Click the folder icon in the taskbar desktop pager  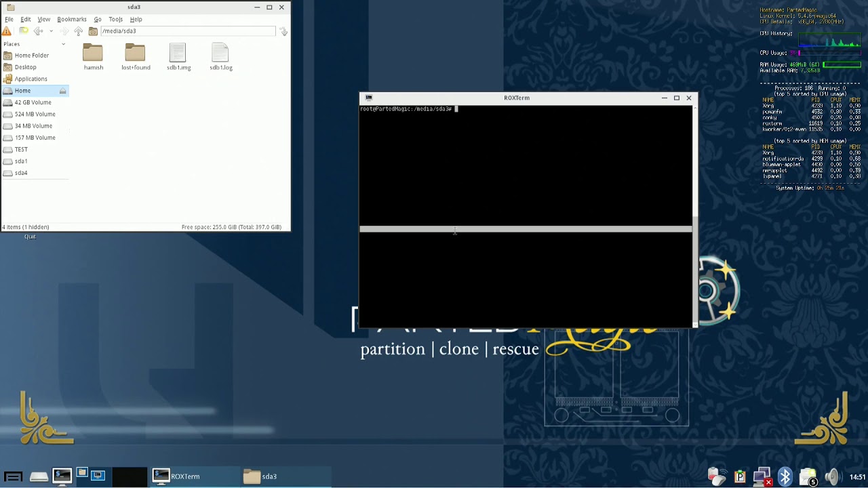82,472
